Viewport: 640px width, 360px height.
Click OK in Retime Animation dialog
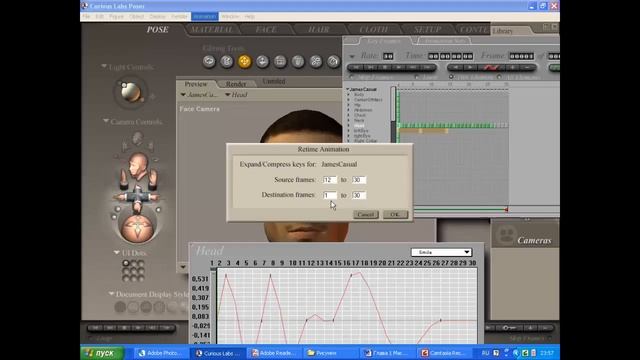(395, 214)
